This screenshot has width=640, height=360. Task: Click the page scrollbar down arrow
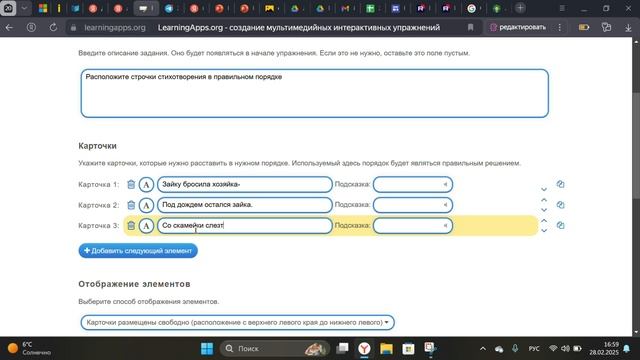click(636, 332)
